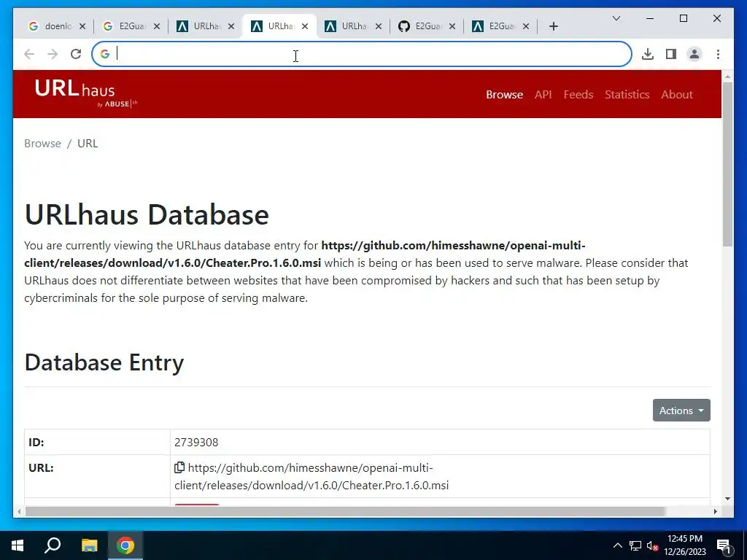Screen dimensions: 747x560
Task: Click the Google icon in address bar
Action: click(x=105, y=54)
